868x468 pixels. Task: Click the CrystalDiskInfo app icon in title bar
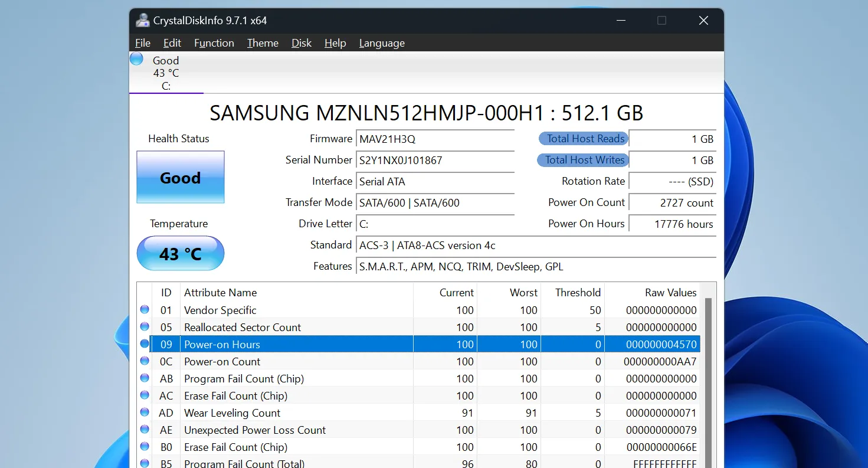coord(142,21)
